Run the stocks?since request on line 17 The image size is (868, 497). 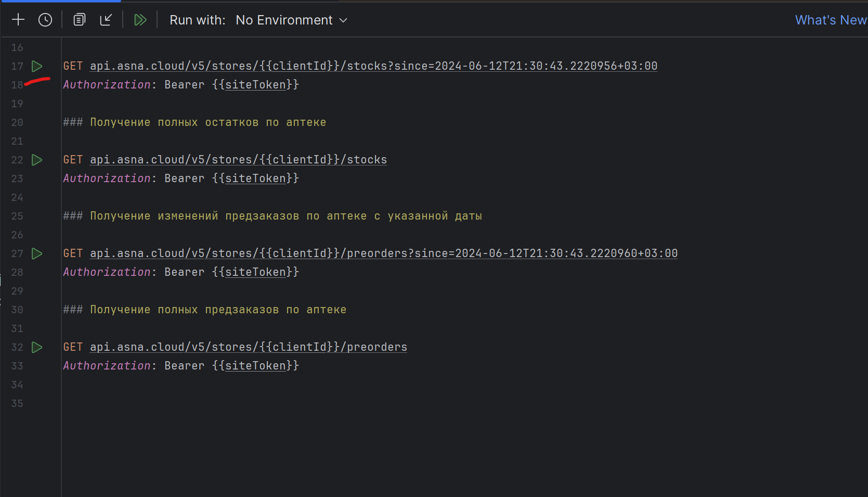click(x=37, y=66)
